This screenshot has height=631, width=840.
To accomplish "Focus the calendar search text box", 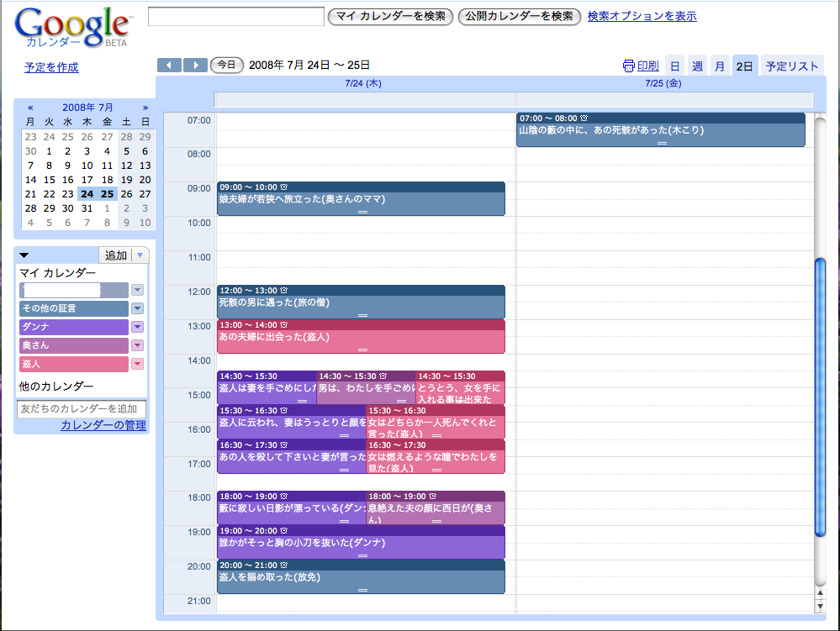I will pos(236,16).
